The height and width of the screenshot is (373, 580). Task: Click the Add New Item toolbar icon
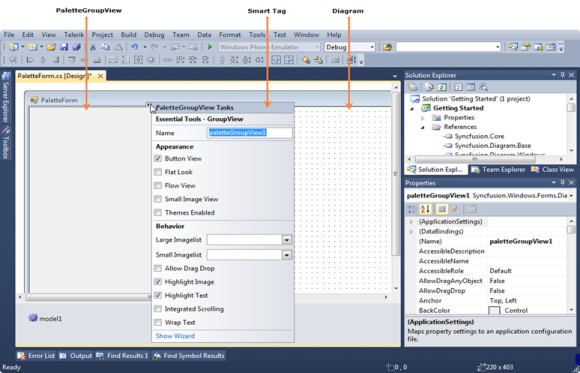pyautogui.click(x=33, y=47)
